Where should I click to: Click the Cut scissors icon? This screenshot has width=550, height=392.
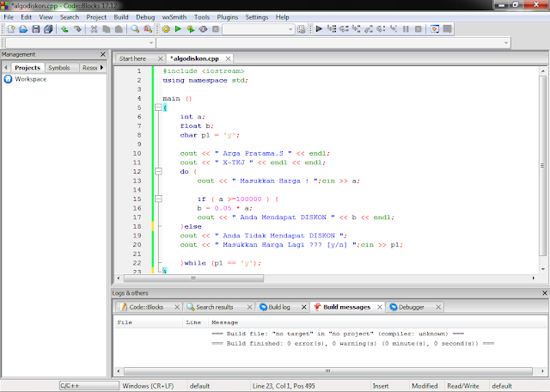(94, 29)
